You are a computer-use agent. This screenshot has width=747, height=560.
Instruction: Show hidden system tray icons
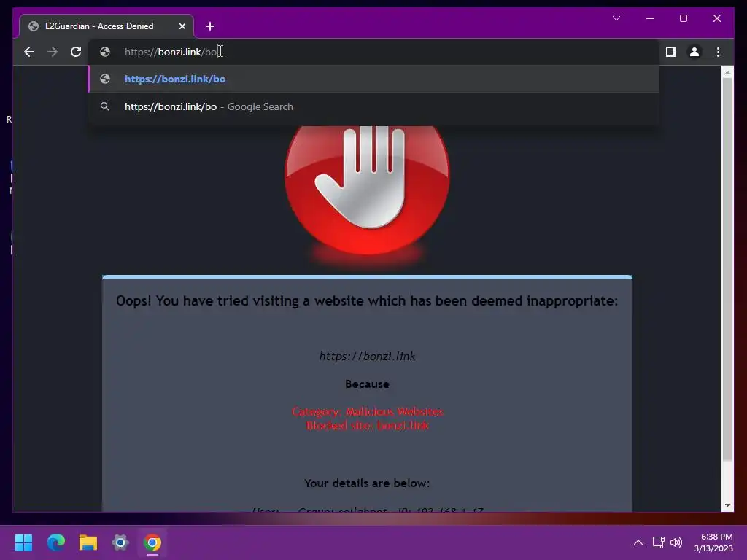tap(638, 542)
